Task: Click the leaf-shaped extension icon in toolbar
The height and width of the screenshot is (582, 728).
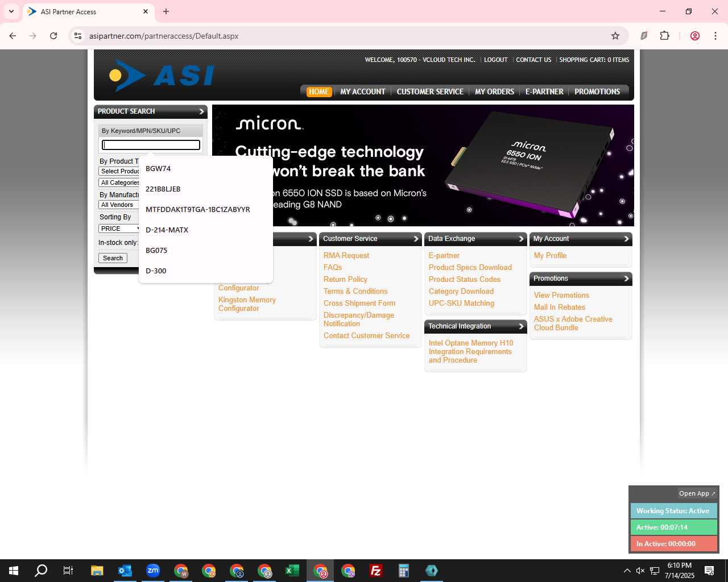Action: point(644,36)
